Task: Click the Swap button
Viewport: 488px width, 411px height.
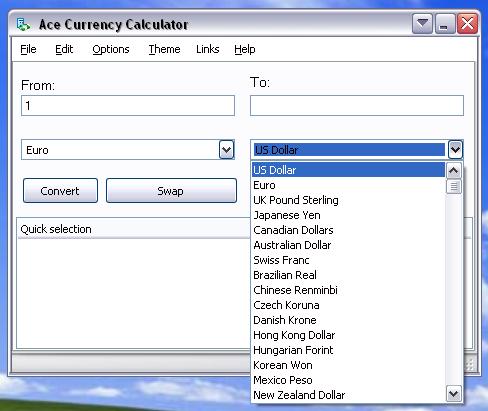Action: tap(171, 191)
